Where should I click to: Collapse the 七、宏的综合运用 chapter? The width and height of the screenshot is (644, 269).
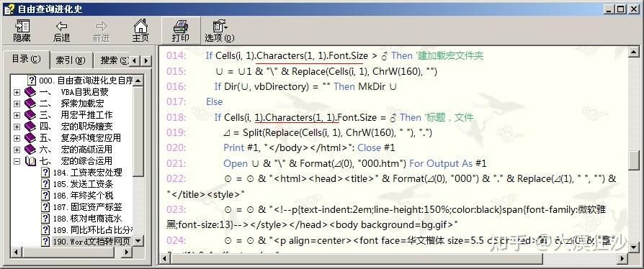coord(17,161)
